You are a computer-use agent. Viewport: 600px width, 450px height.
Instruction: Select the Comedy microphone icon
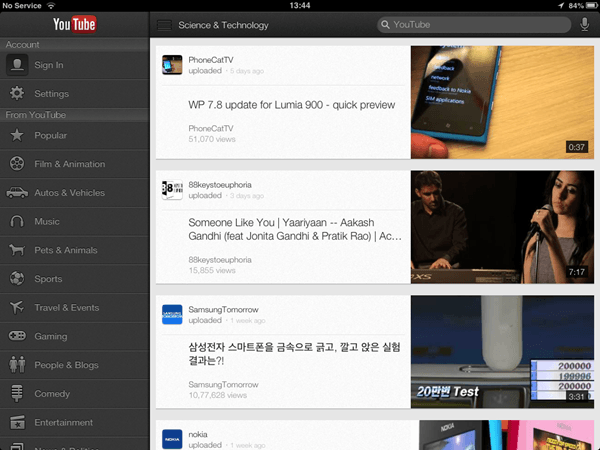point(17,393)
